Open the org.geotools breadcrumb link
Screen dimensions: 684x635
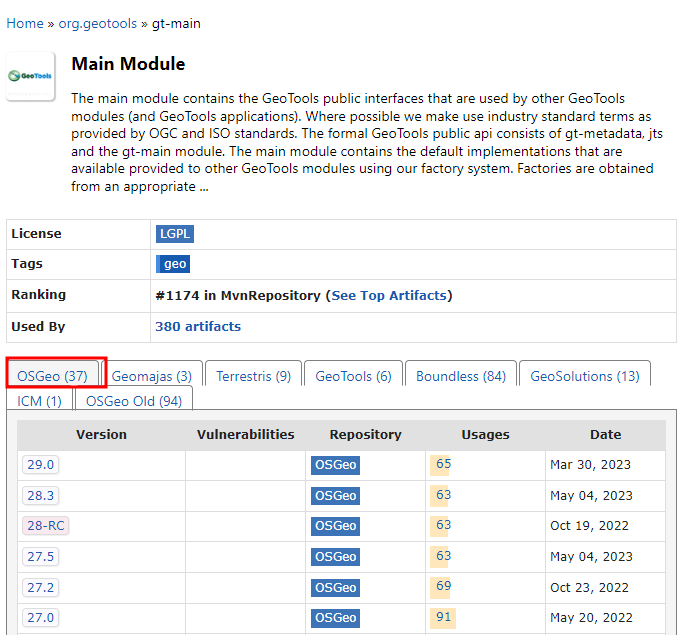pos(97,23)
